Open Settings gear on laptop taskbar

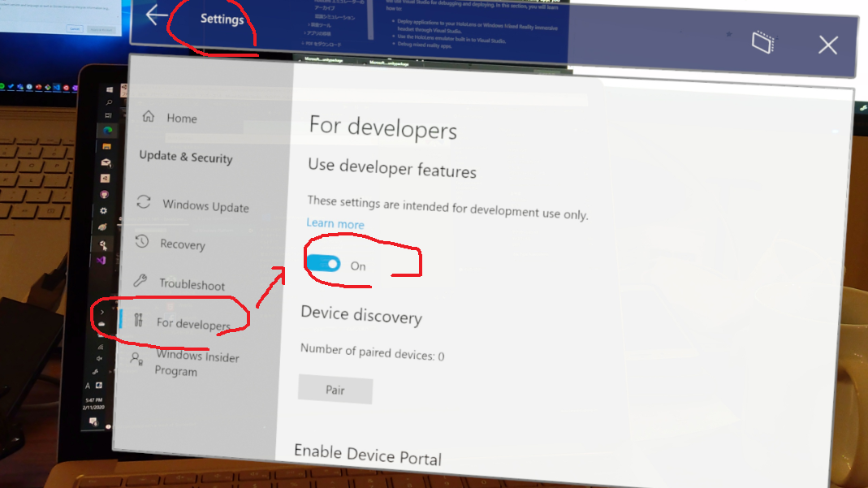click(103, 211)
